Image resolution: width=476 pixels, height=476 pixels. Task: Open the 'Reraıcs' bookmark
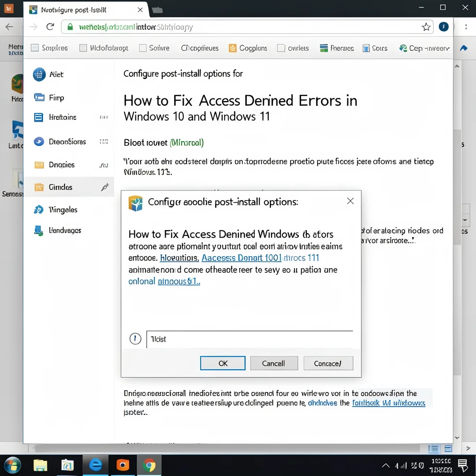pos(337,48)
